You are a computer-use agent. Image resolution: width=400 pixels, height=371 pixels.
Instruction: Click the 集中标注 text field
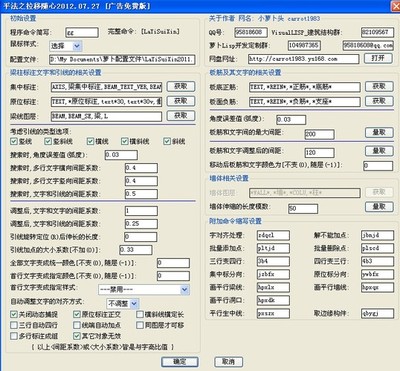(x=107, y=87)
